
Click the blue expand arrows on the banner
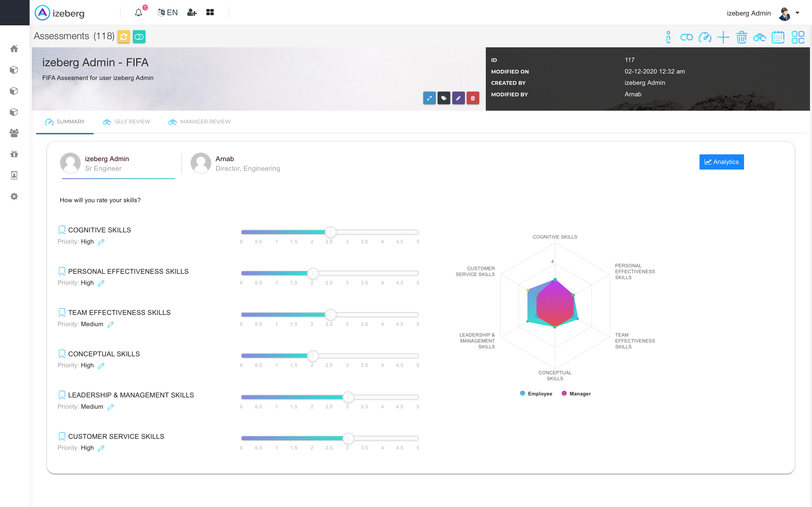coord(429,98)
